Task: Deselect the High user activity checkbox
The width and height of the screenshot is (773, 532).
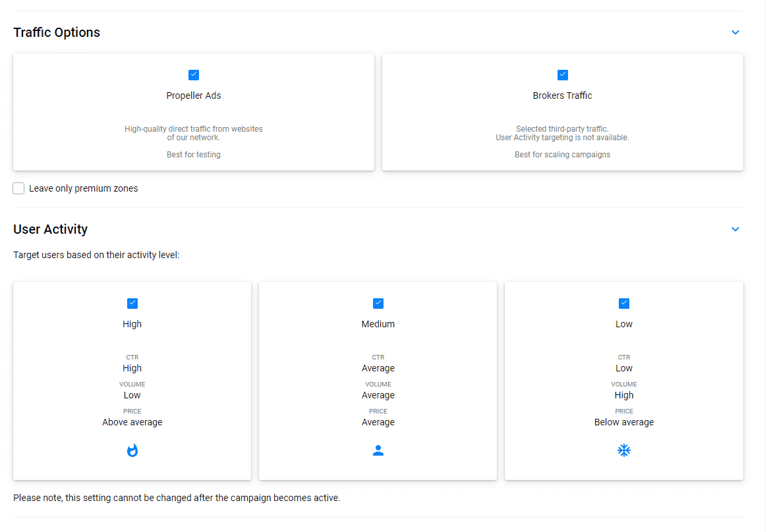Action: (x=132, y=304)
